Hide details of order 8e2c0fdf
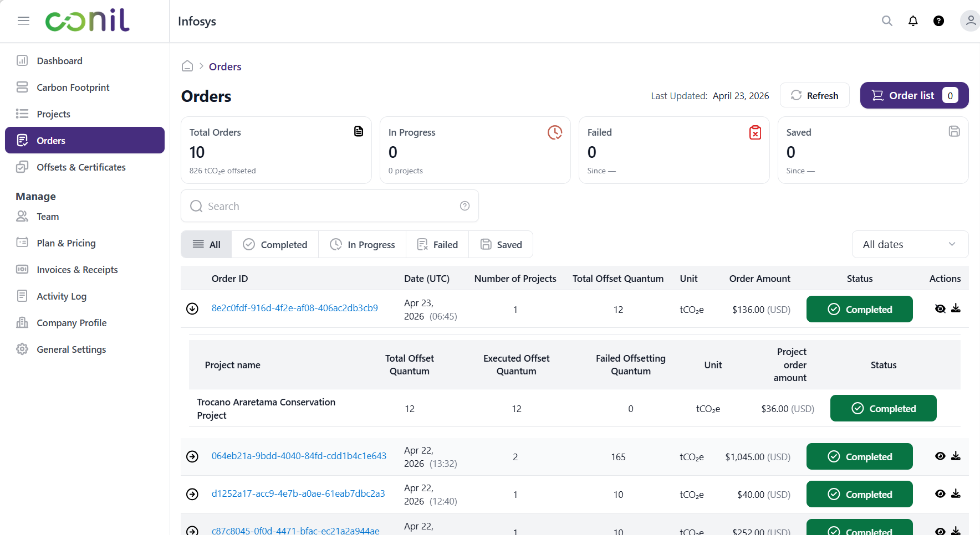Image resolution: width=980 pixels, height=535 pixels. pyautogui.click(x=940, y=308)
